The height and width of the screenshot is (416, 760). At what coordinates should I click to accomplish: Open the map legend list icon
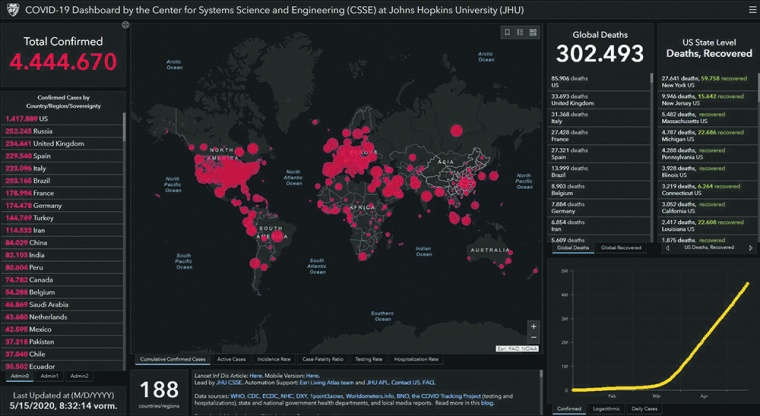pyautogui.click(x=520, y=32)
